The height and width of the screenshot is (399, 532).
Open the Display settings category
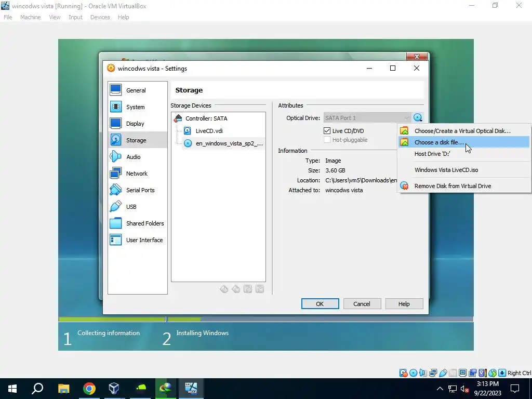[137, 124]
